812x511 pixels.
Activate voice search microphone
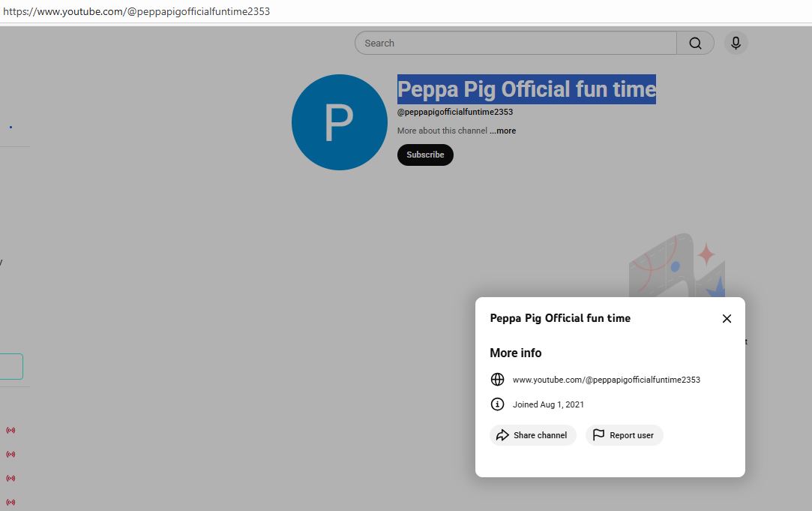736,44
